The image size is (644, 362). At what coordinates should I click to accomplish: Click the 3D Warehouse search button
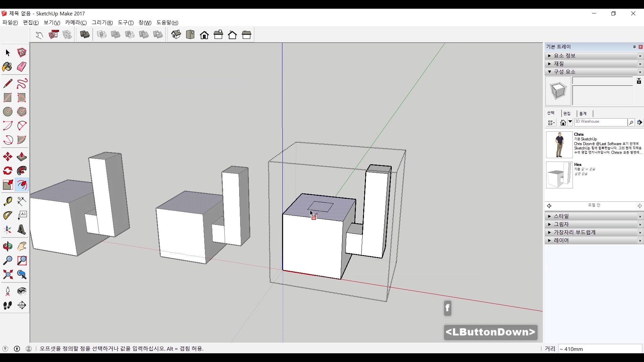pos(631,123)
